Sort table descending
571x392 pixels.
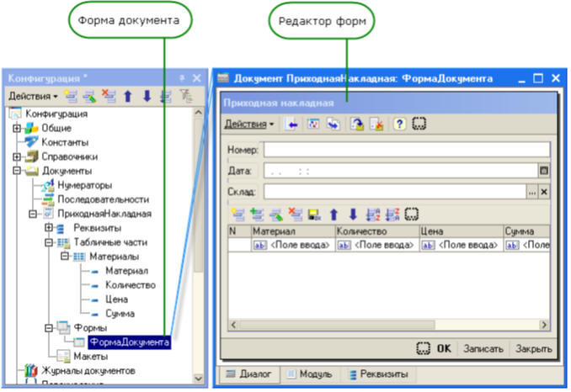coord(392,215)
